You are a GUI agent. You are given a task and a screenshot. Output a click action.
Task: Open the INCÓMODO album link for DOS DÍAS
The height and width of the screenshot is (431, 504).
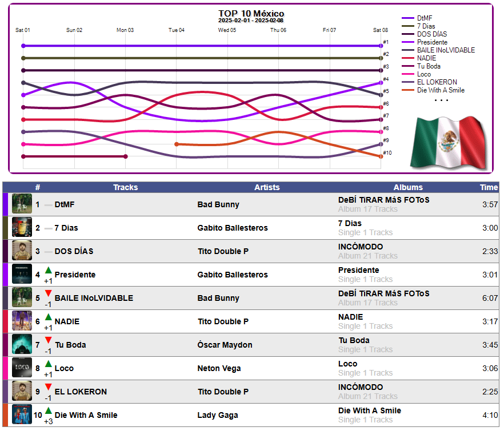tap(361, 247)
